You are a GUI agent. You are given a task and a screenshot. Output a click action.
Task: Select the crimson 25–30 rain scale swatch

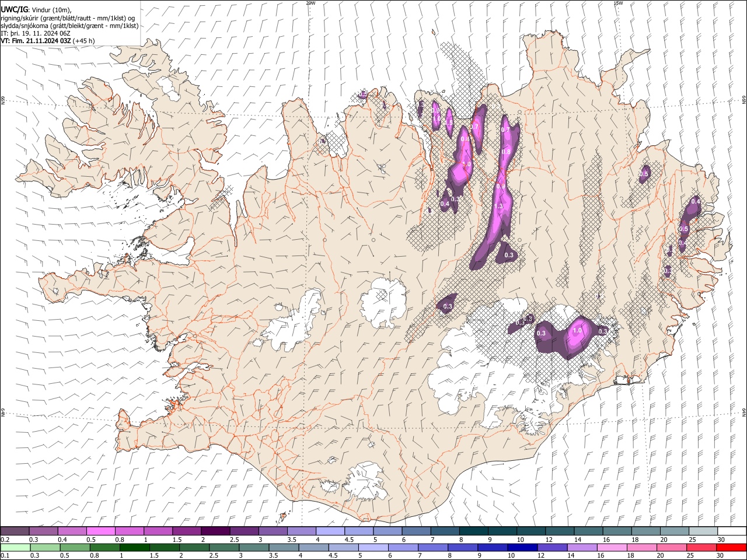tap(701, 547)
